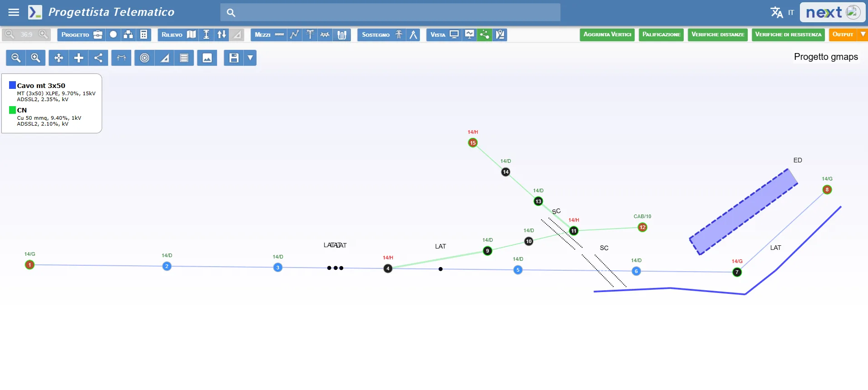This screenshot has height=390, width=868.
Task: Click the horizontal lines list tool
Action: (184, 58)
